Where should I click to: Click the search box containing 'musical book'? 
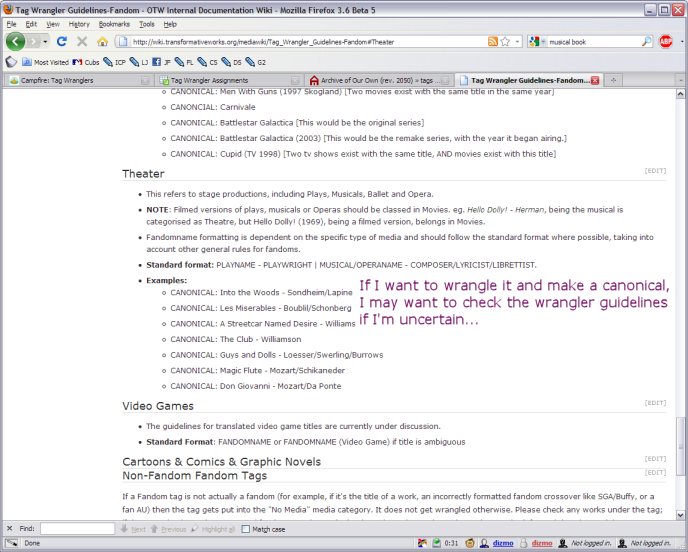coord(594,42)
